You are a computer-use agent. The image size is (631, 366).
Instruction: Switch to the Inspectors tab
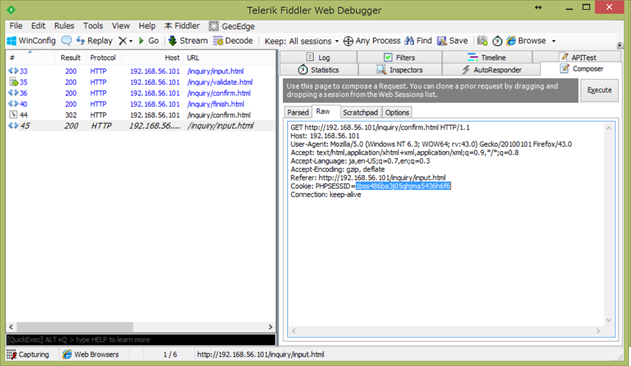click(399, 70)
